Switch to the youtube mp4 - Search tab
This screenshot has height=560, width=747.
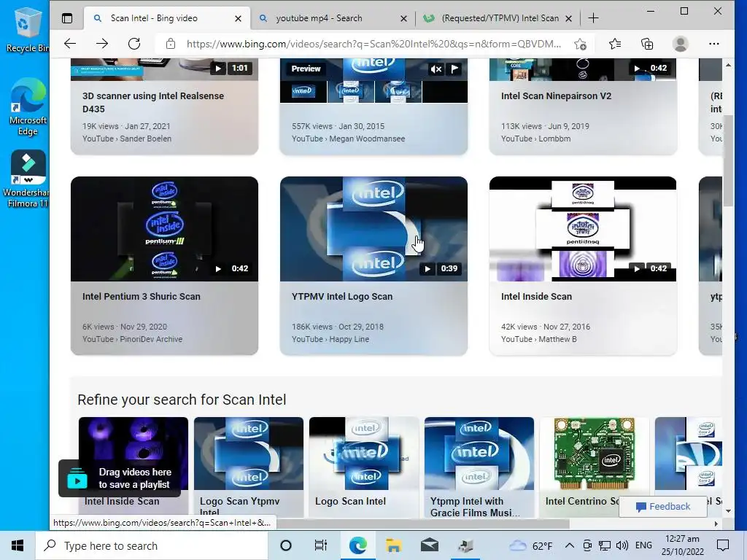(x=333, y=18)
